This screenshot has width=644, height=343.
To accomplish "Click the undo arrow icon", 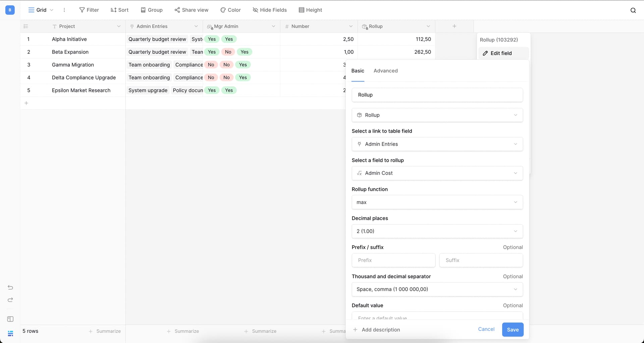I will 10,287.
